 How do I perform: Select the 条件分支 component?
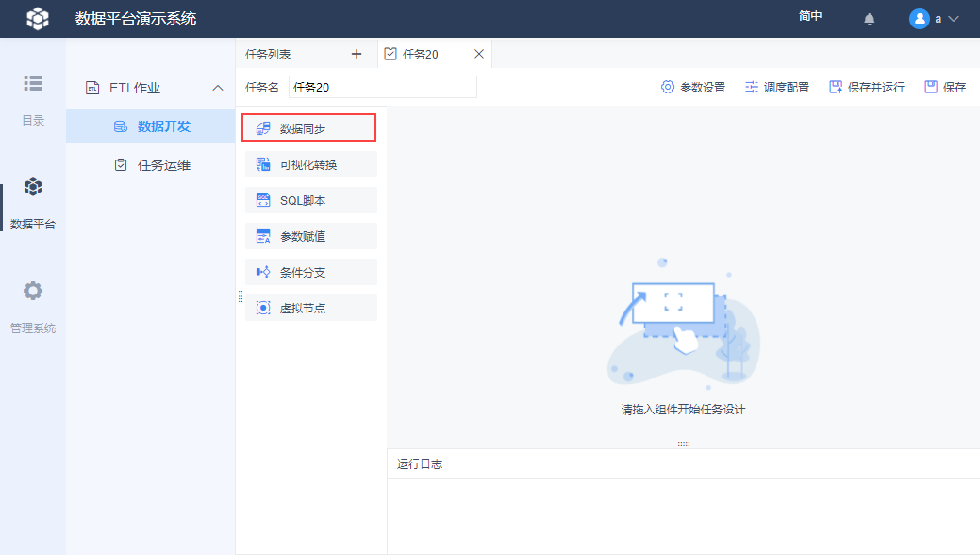pyautogui.click(x=310, y=272)
